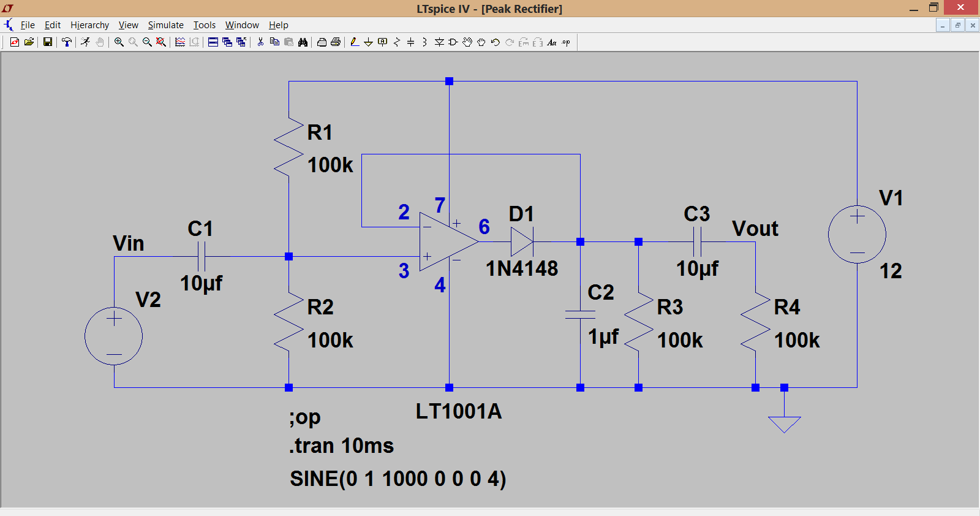Open the Hierarchy menu
This screenshot has height=516, width=980.
point(89,25)
